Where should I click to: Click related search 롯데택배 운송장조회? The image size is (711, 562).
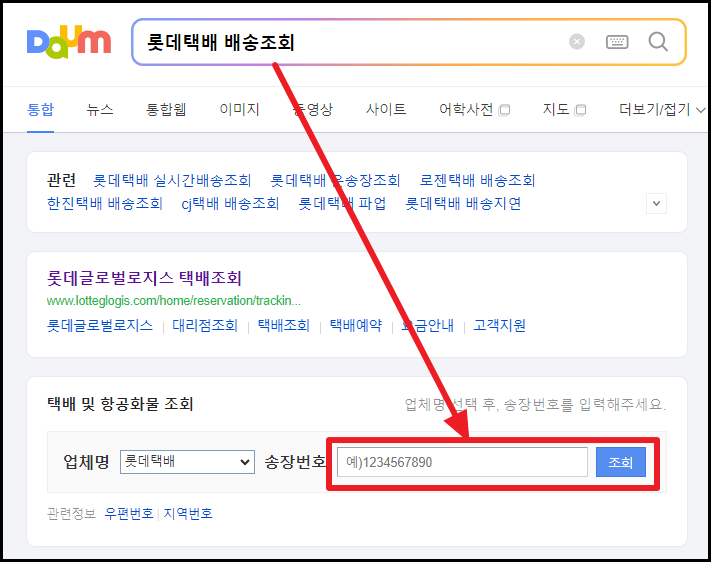[x=335, y=181]
